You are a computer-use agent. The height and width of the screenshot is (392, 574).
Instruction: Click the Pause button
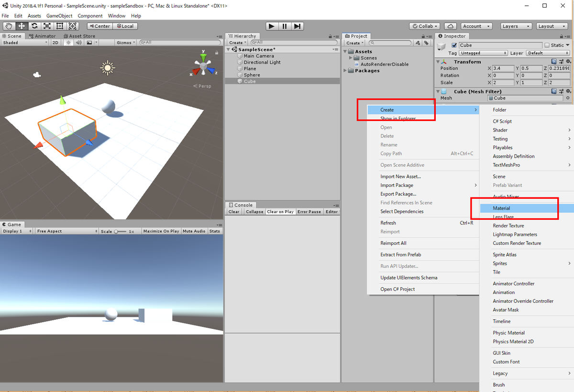pos(285,26)
